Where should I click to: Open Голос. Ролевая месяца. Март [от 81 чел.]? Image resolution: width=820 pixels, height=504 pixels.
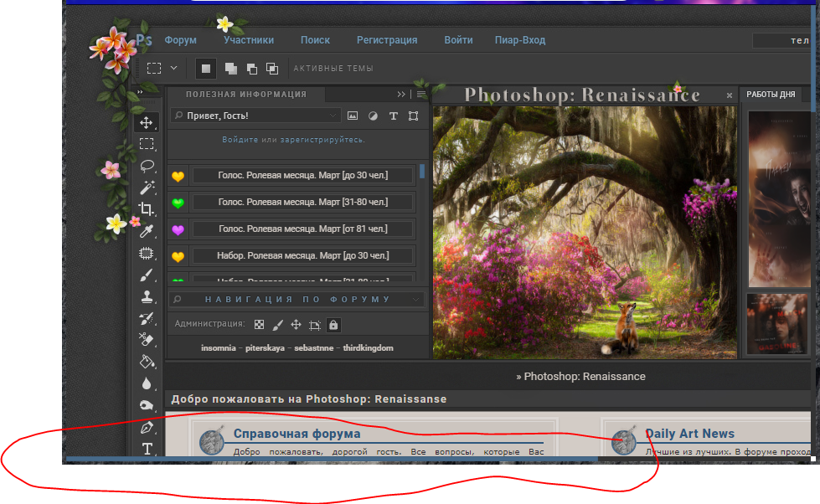[303, 229]
